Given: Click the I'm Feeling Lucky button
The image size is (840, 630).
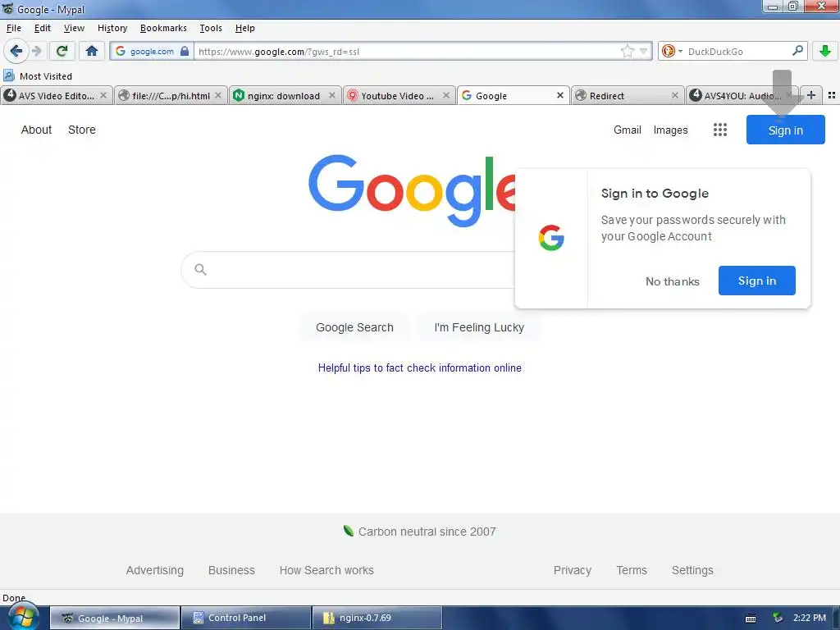Looking at the screenshot, I should (x=479, y=327).
